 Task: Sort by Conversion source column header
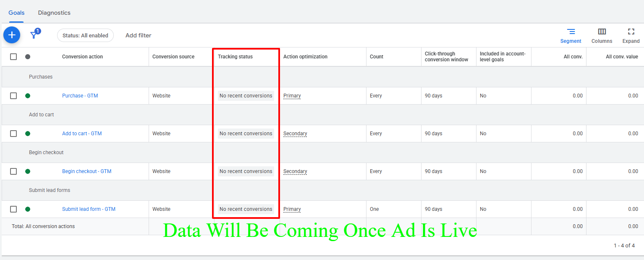173,57
